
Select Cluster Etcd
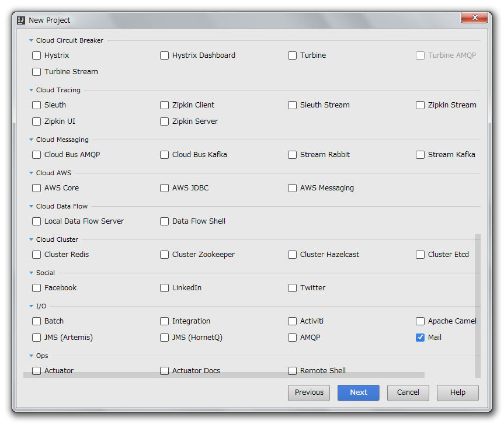click(x=420, y=255)
